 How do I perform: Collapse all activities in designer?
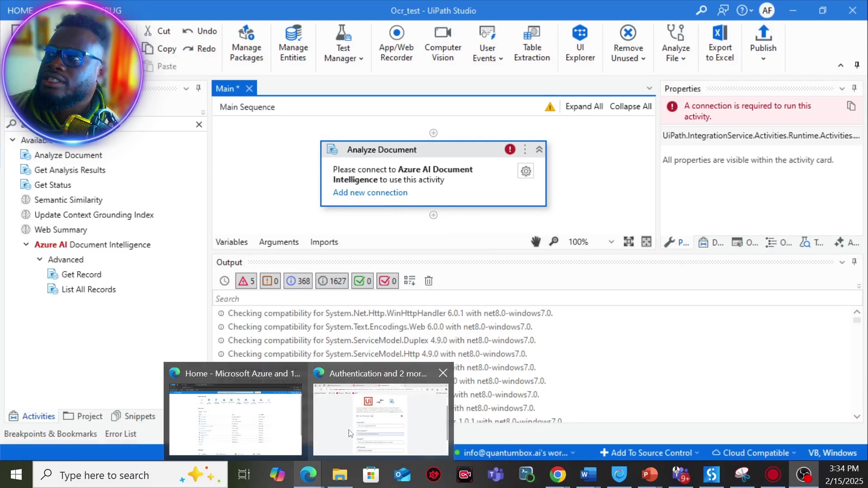[631, 106]
